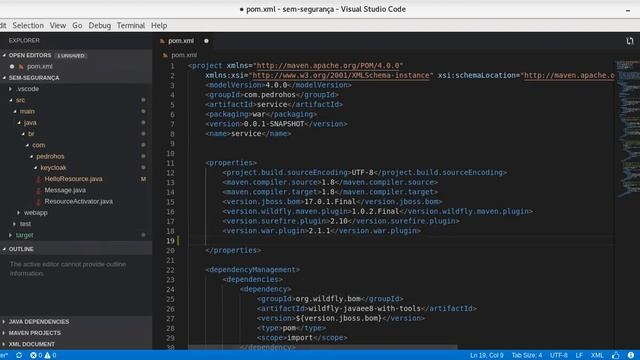This screenshot has height=360, width=640.
Task: Collapse the keycloak folder
Action: tap(35, 168)
